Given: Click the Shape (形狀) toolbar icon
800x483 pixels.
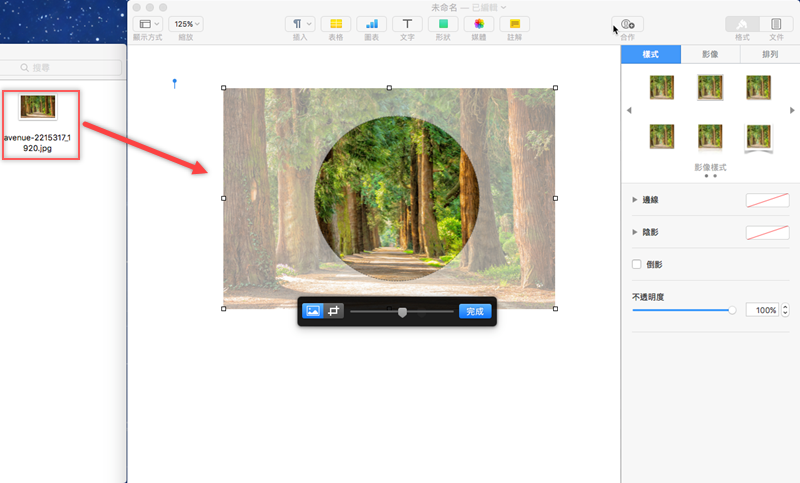Looking at the screenshot, I should click(x=442, y=24).
